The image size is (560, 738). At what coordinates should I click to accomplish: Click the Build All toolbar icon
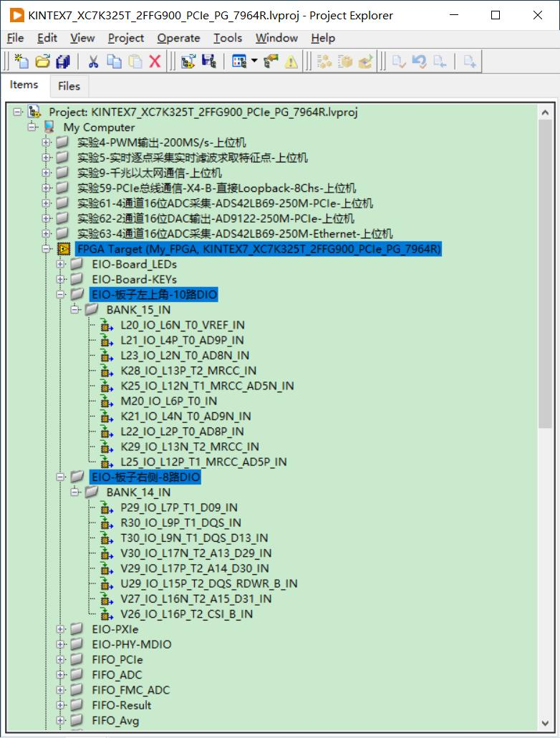pyautogui.click(x=324, y=61)
